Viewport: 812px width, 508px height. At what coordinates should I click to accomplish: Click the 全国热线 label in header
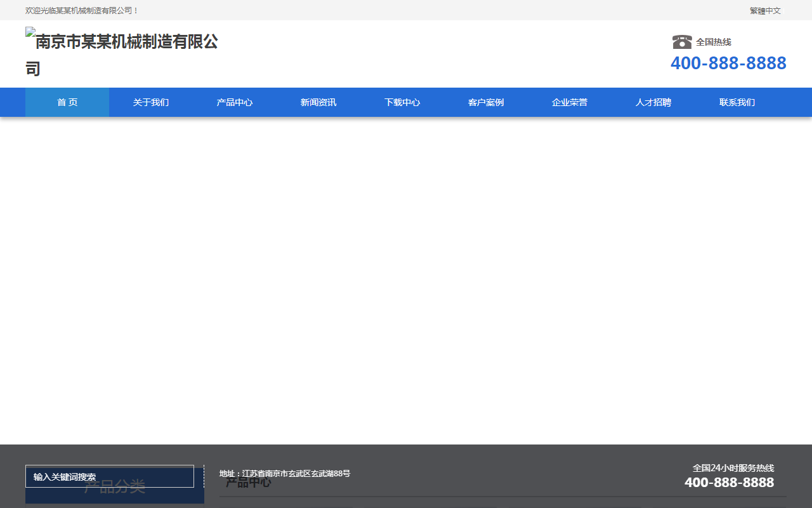click(714, 42)
